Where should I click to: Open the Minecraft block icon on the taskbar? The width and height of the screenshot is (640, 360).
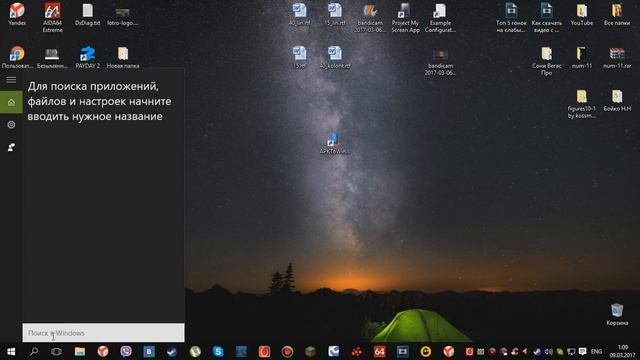(x=310, y=351)
